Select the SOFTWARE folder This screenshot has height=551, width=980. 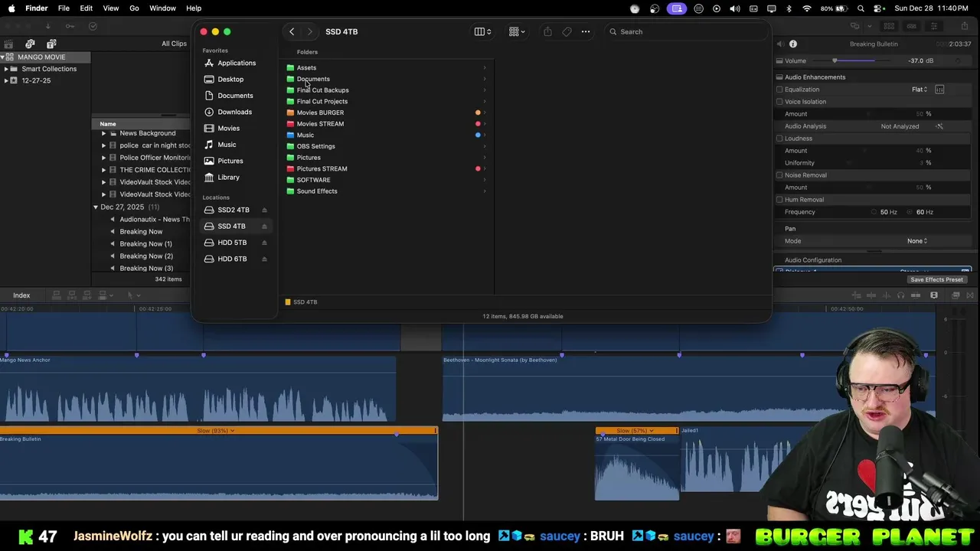click(x=387, y=180)
